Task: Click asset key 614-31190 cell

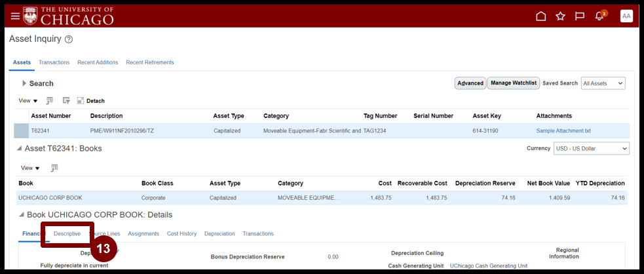Action: click(485, 130)
